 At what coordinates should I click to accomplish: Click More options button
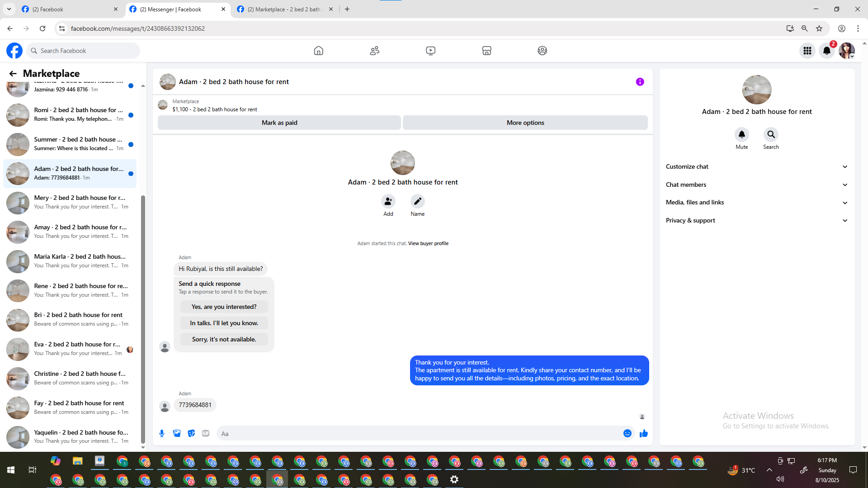pos(525,123)
